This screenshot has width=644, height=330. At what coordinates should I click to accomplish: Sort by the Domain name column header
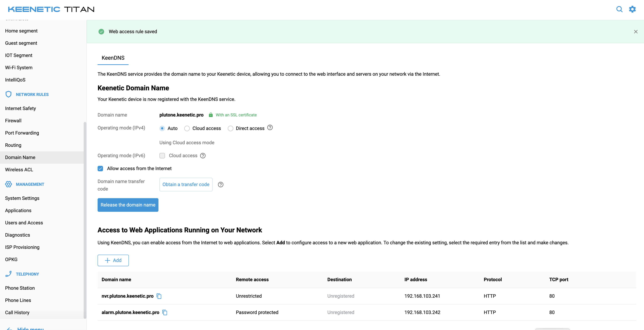116,280
